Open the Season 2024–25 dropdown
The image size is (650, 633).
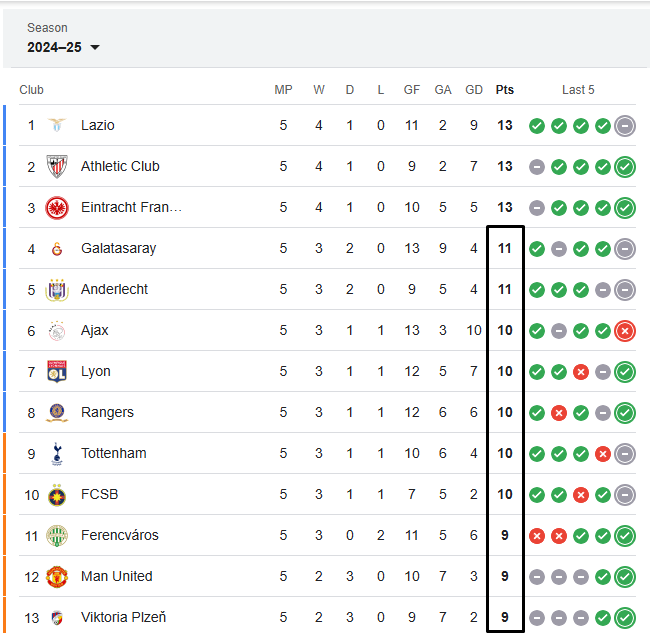tap(63, 47)
